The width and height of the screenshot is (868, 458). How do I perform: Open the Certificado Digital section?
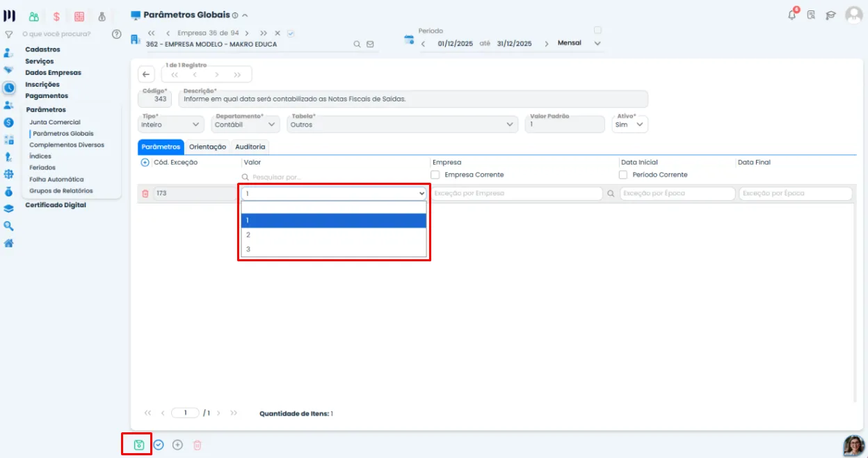[x=56, y=205]
